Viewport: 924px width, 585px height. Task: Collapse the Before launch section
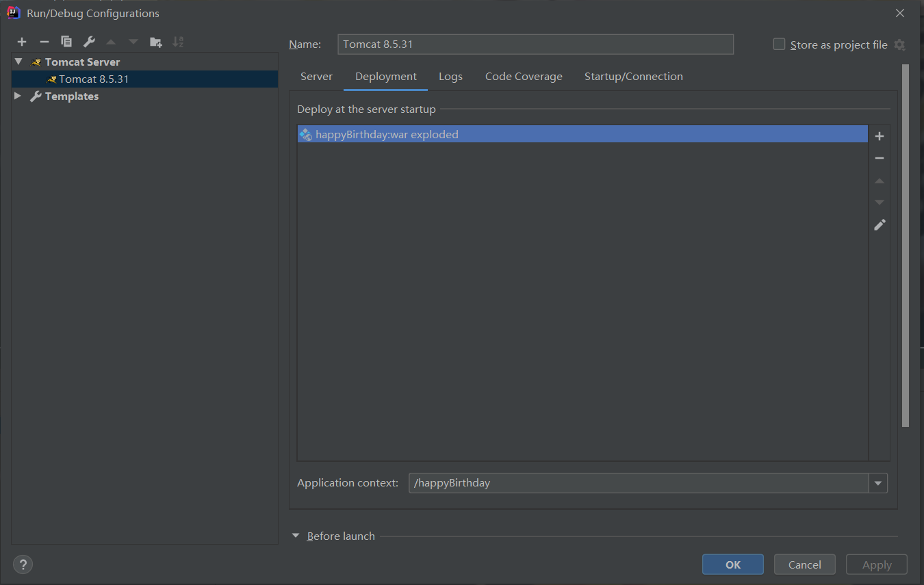pos(296,536)
